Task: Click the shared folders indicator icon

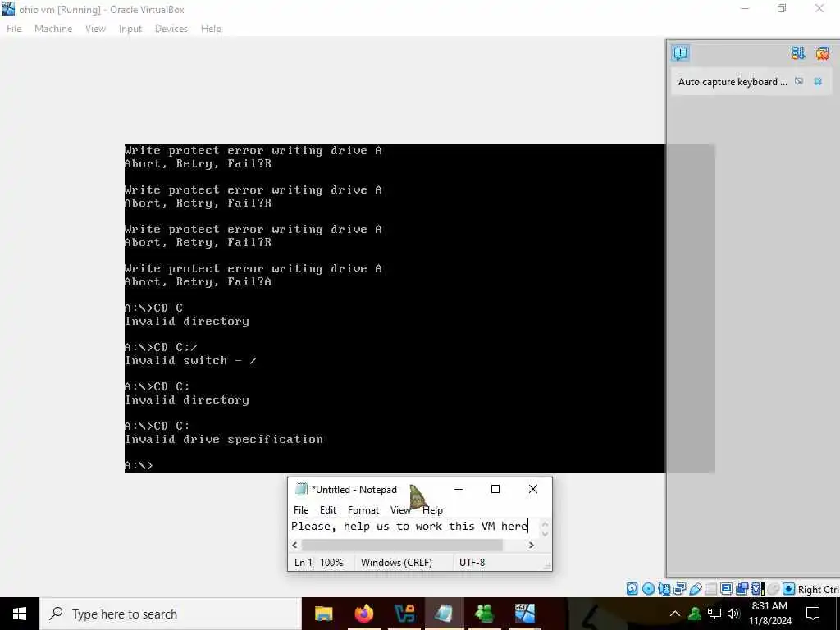Action: pos(711,589)
